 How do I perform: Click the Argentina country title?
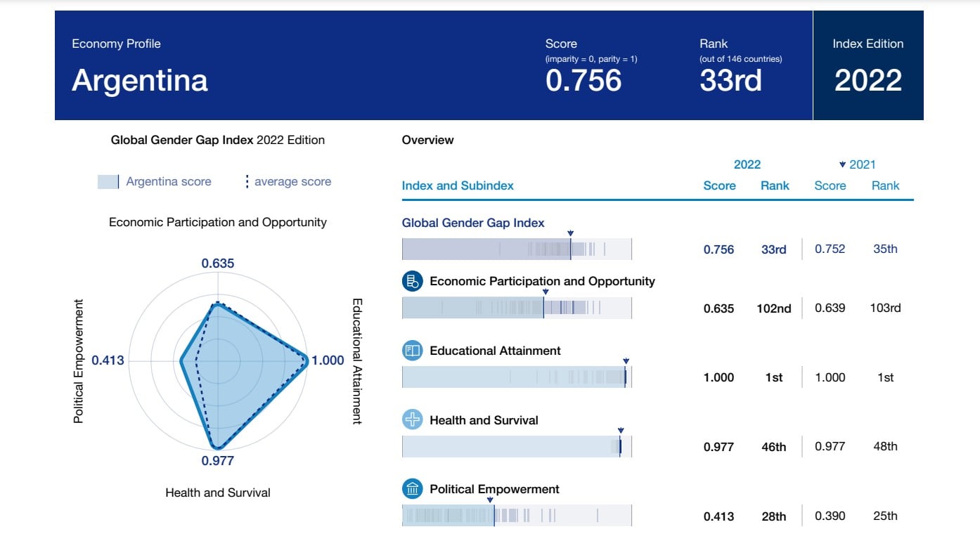click(x=140, y=80)
